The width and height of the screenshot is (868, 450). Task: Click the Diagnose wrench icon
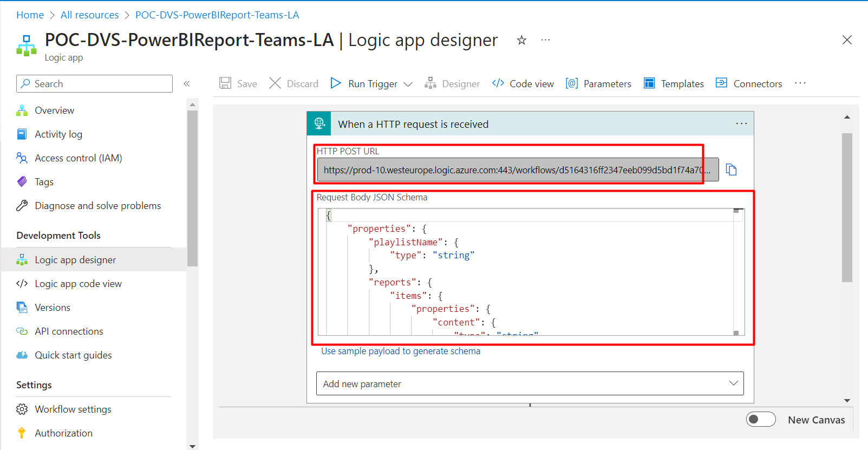click(x=22, y=205)
